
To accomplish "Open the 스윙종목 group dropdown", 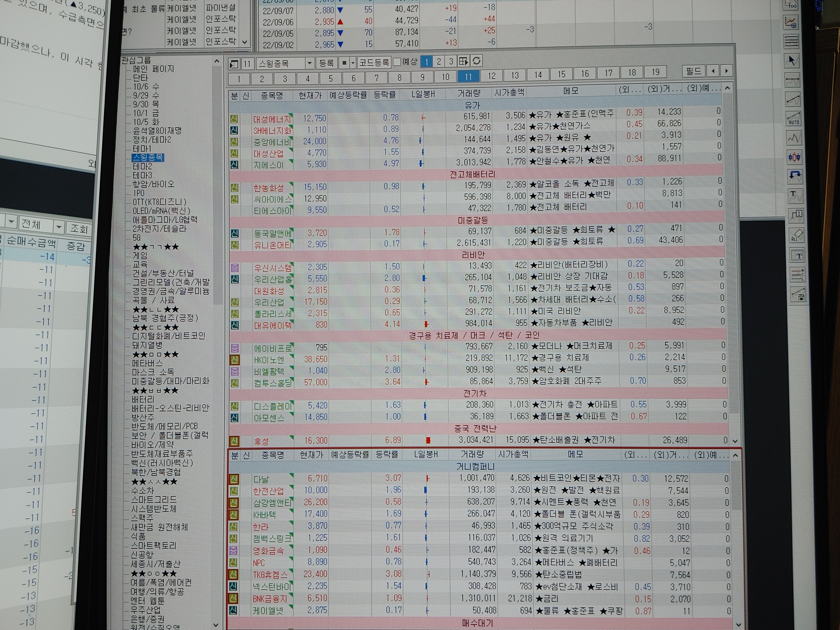I will [309, 63].
